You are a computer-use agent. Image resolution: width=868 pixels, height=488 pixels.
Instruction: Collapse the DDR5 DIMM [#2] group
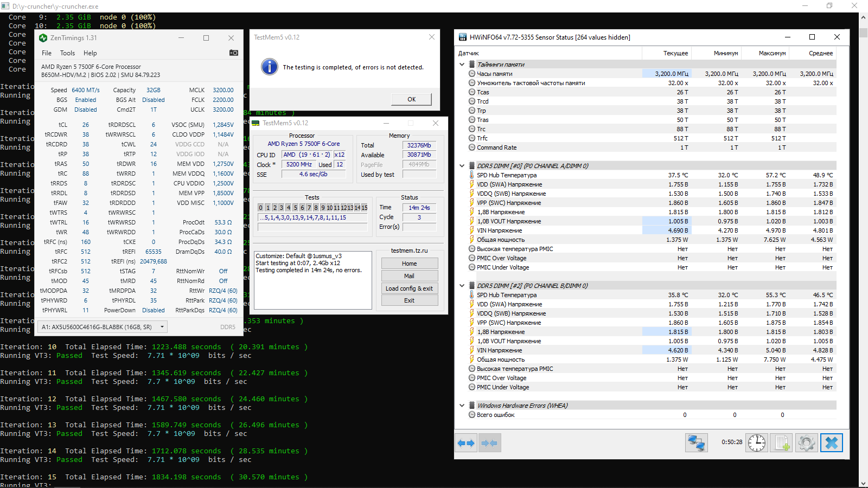[x=462, y=286]
